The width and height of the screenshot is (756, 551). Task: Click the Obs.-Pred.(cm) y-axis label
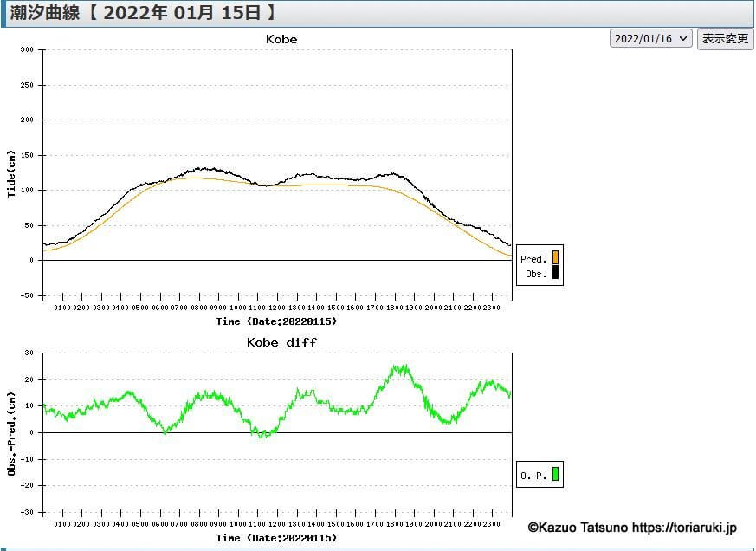tap(11, 431)
